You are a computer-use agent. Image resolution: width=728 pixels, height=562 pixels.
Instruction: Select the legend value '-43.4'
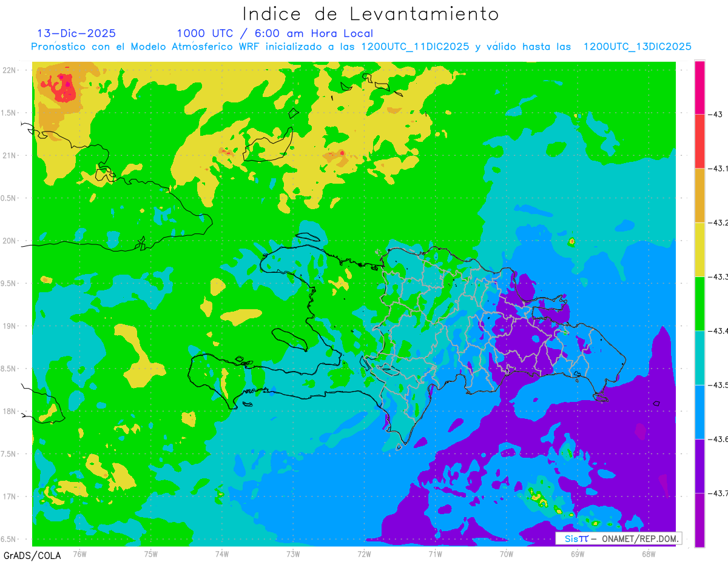(x=718, y=330)
